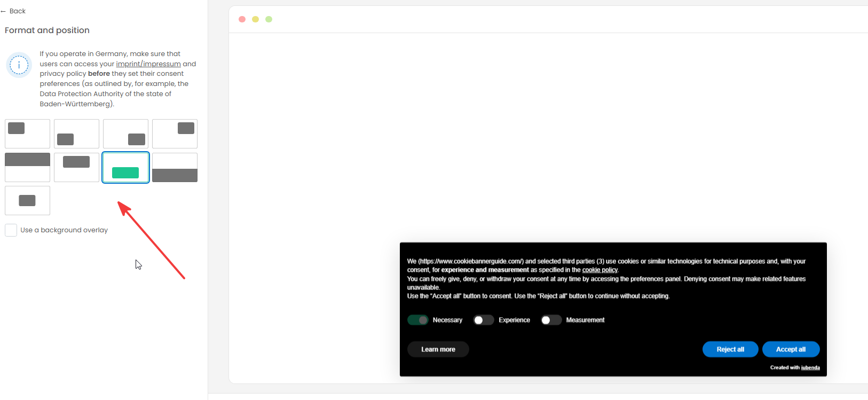This screenshot has height=400, width=868.
Task: Open the cookie policy link
Action: (x=599, y=270)
